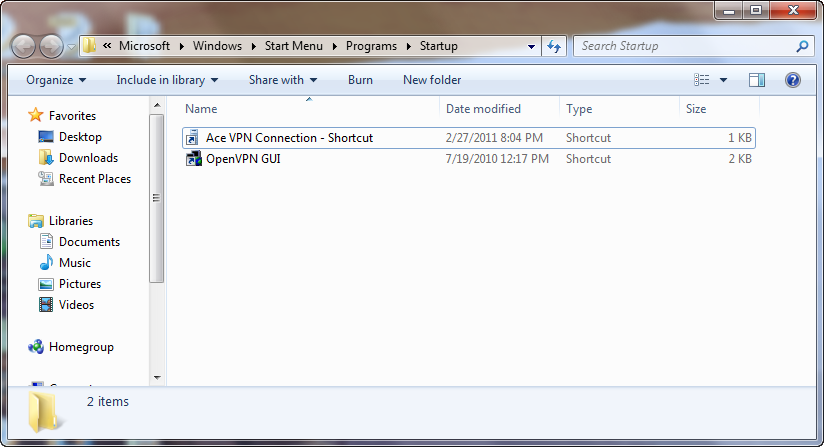Click the Recent Places icon
The width and height of the screenshot is (824, 447).
pyautogui.click(x=46, y=179)
